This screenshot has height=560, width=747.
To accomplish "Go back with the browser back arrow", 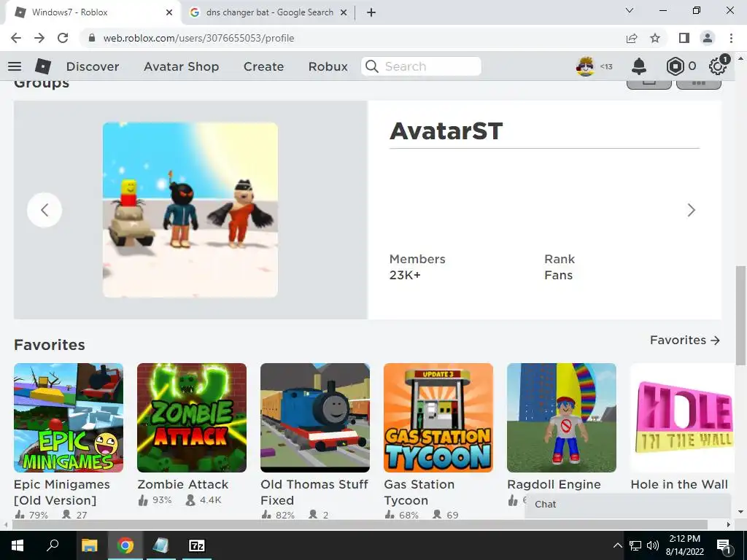I will (16, 38).
